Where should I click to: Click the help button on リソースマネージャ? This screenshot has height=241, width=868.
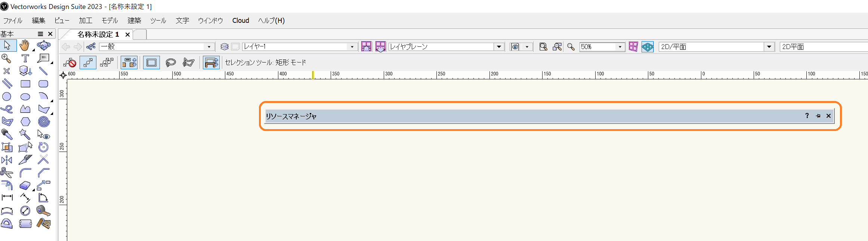(807, 116)
